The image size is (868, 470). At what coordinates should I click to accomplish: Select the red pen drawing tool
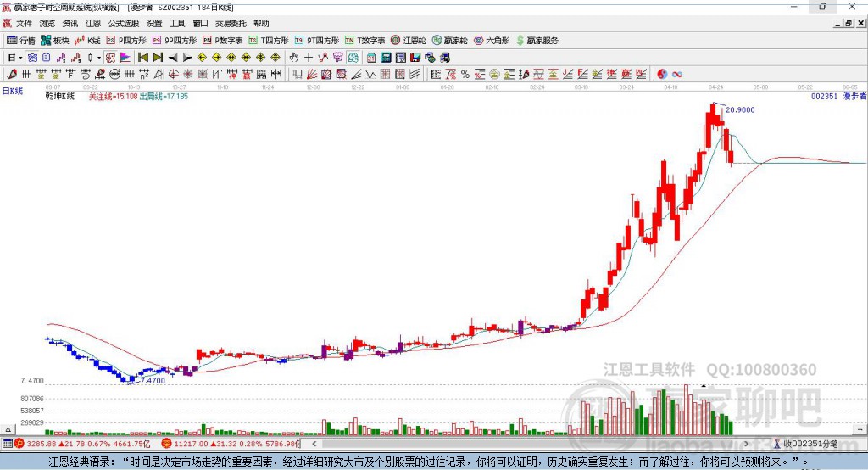(12, 74)
